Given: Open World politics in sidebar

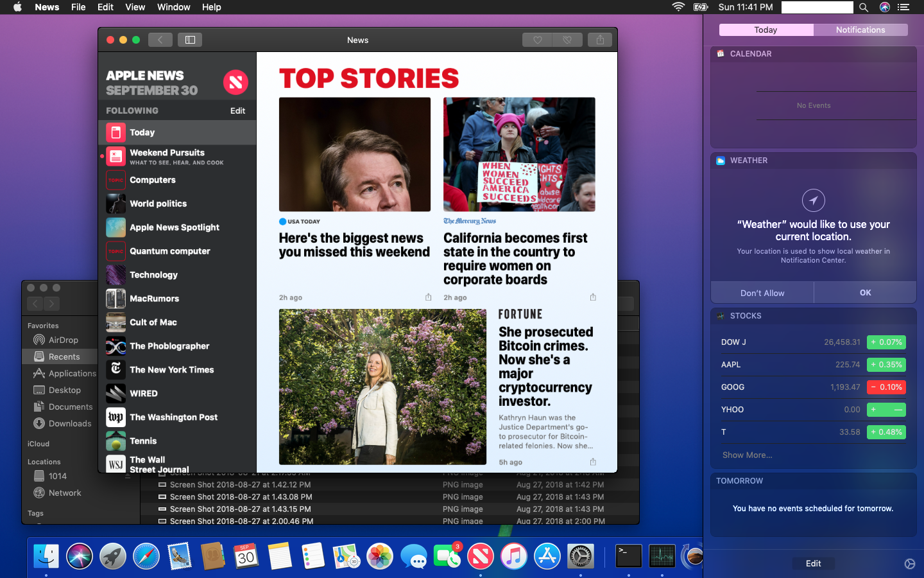Looking at the screenshot, I should click(x=177, y=204).
